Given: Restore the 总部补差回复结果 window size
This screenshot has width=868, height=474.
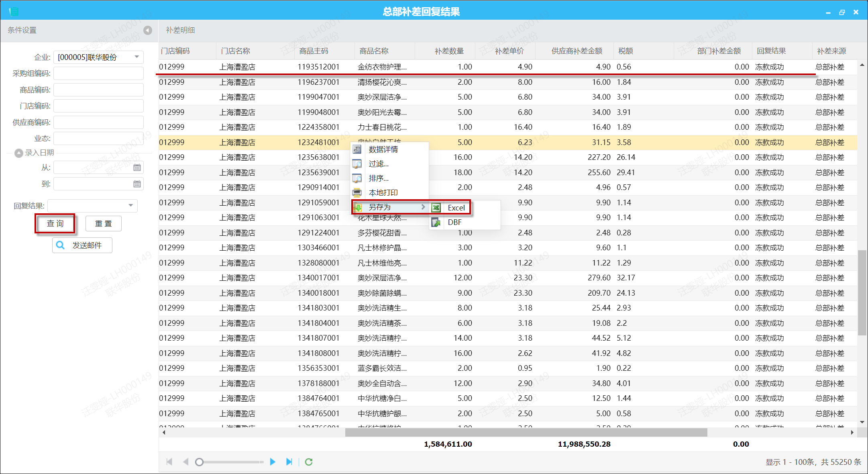Looking at the screenshot, I should (842, 12).
